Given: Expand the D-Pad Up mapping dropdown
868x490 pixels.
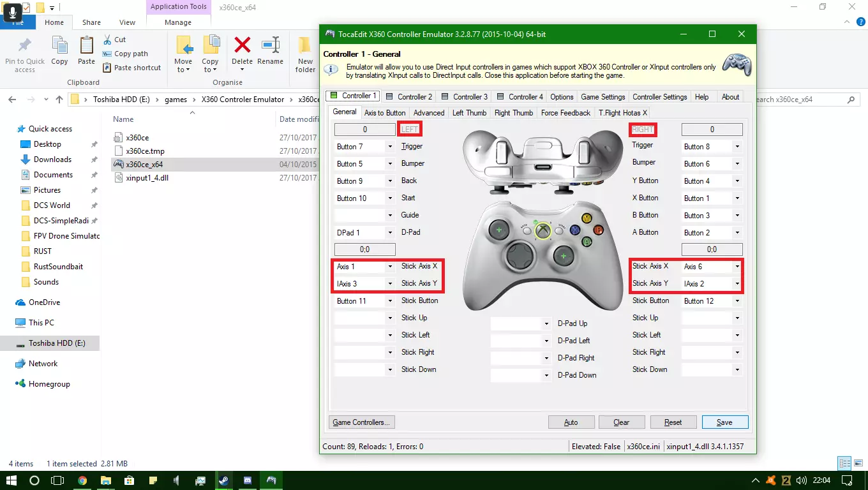Looking at the screenshot, I should pos(546,324).
